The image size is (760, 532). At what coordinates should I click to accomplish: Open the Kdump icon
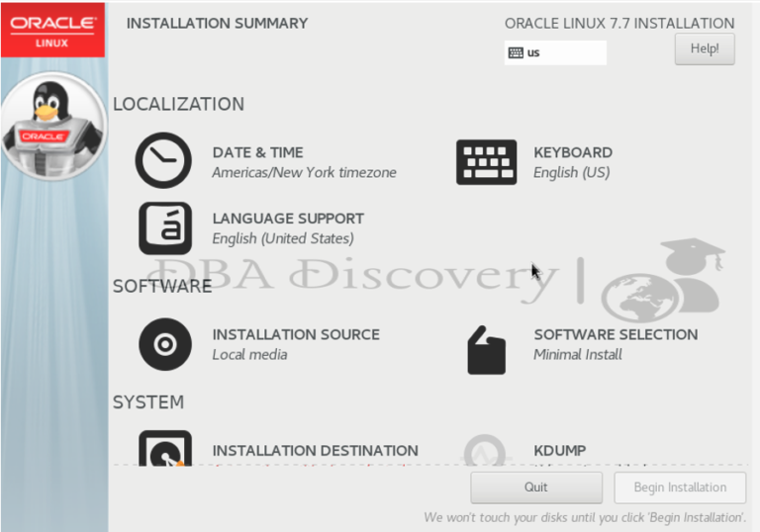pos(485,450)
